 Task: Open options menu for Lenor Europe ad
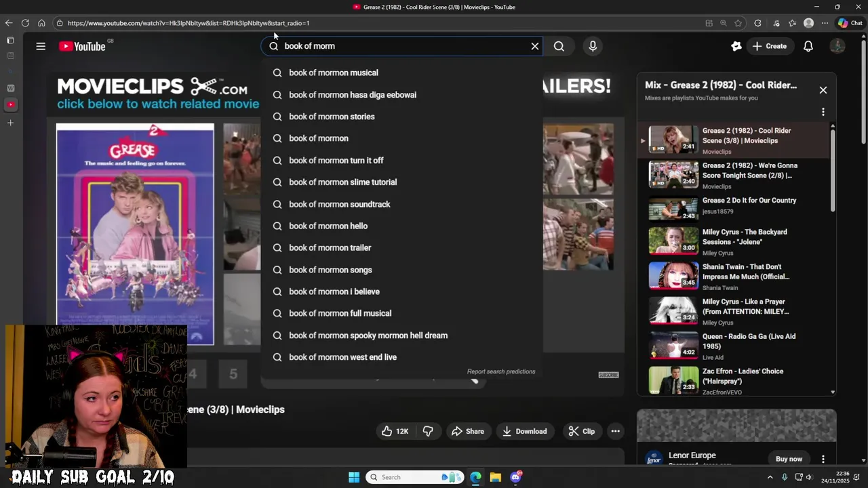coord(823,459)
